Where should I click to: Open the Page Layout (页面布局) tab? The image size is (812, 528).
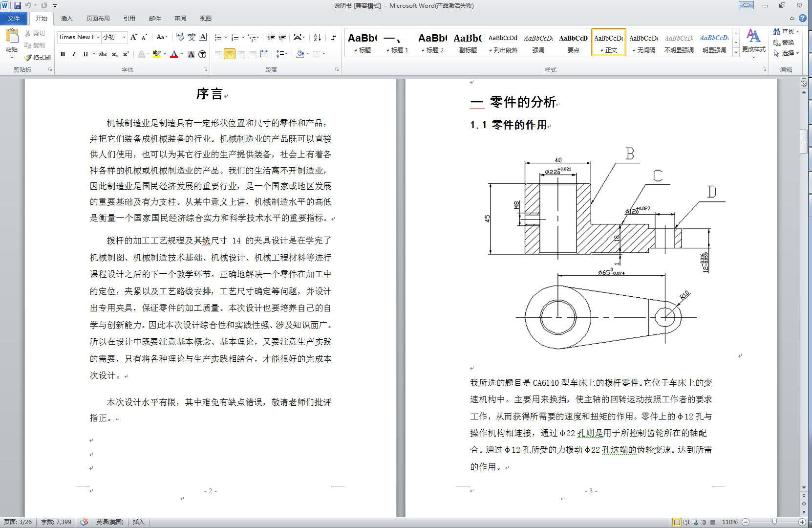tap(98, 19)
